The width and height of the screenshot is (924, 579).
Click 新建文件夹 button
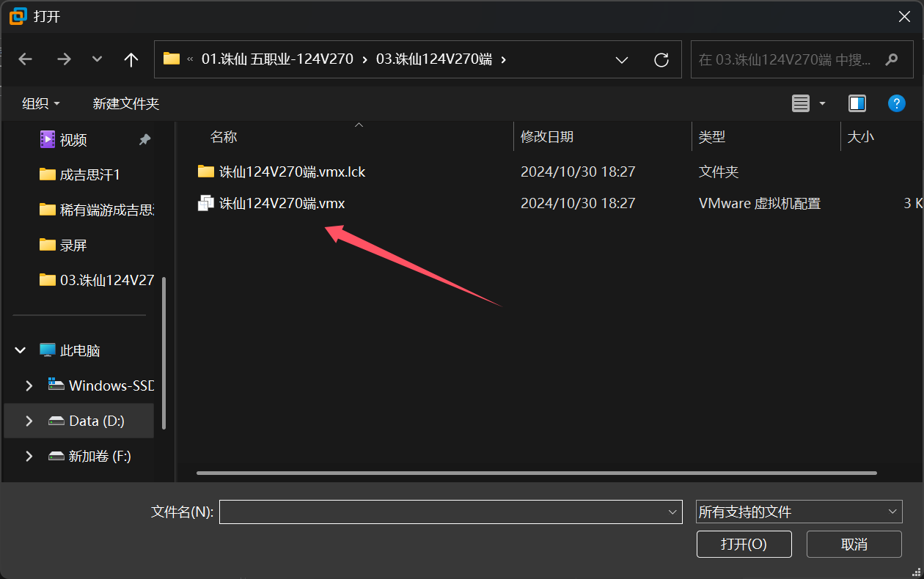pos(126,103)
